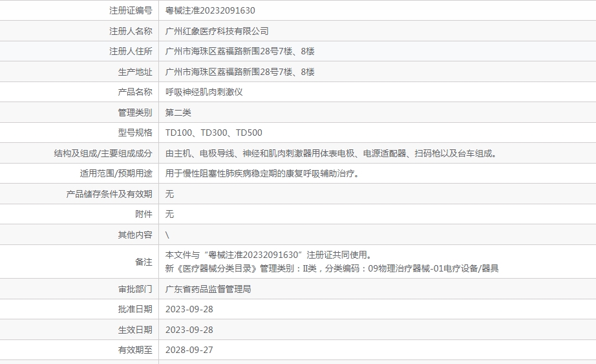Click the 注册人名称 label
596x364 pixels.
(x=131, y=31)
